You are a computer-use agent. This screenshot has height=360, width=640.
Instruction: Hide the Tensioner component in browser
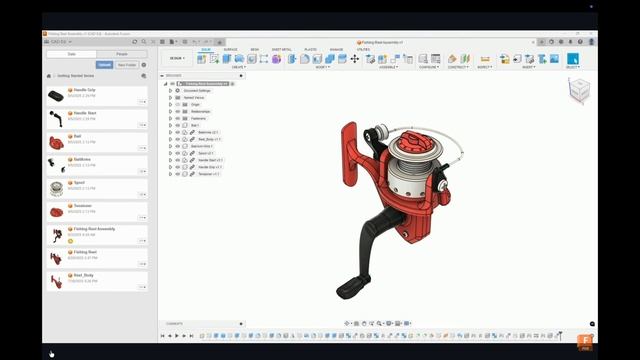[178, 174]
